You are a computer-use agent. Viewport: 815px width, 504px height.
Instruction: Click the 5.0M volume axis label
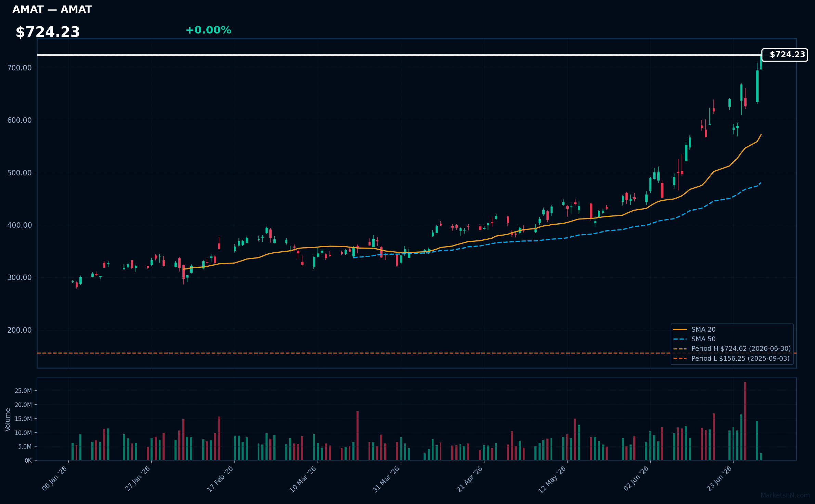click(25, 446)
